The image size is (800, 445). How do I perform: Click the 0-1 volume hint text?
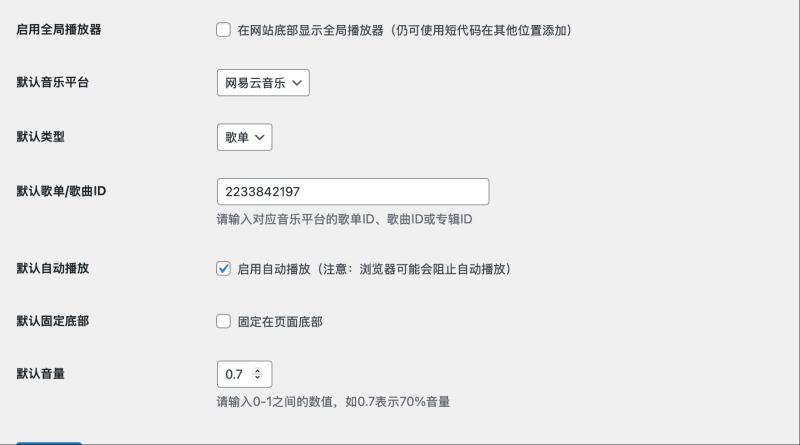point(333,402)
